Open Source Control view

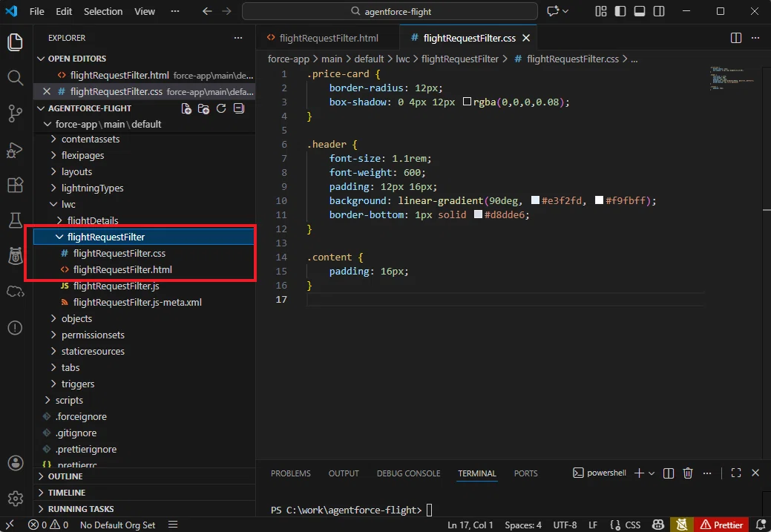(x=16, y=114)
